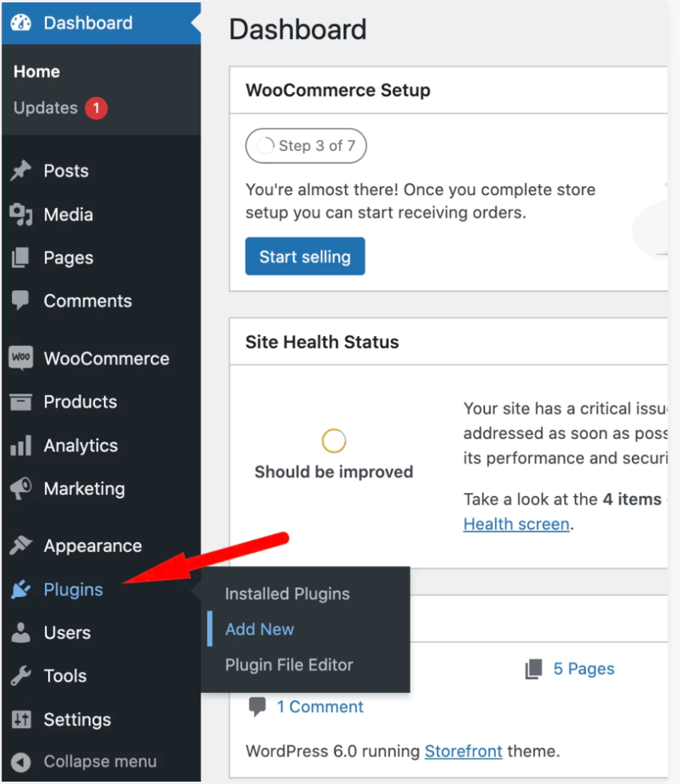Viewport: 681px width, 784px height.
Task: Click the Products box icon
Action: [21, 401]
